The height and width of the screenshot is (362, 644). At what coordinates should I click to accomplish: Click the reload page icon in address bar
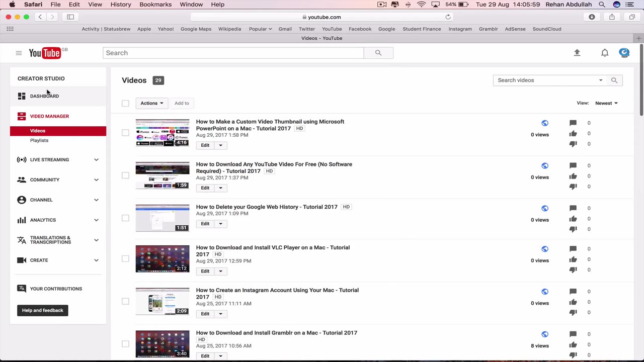pyautogui.click(x=448, y=17)
